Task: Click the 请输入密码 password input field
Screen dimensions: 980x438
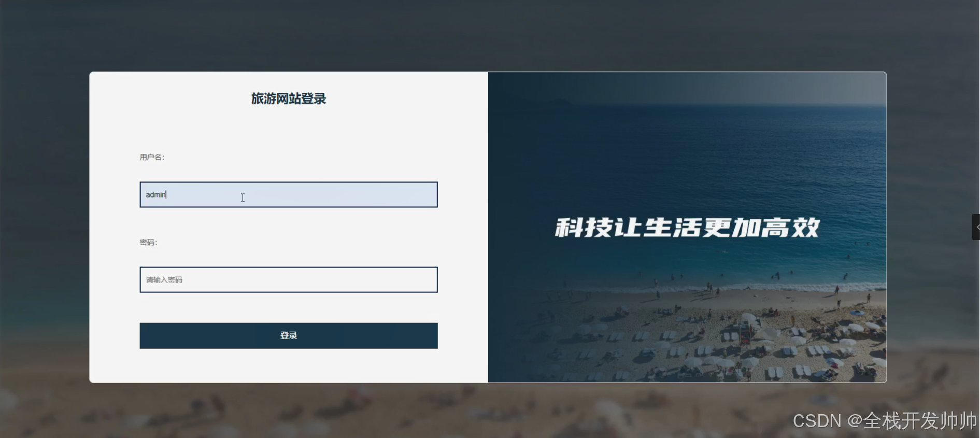Action: tap(289, 280)
